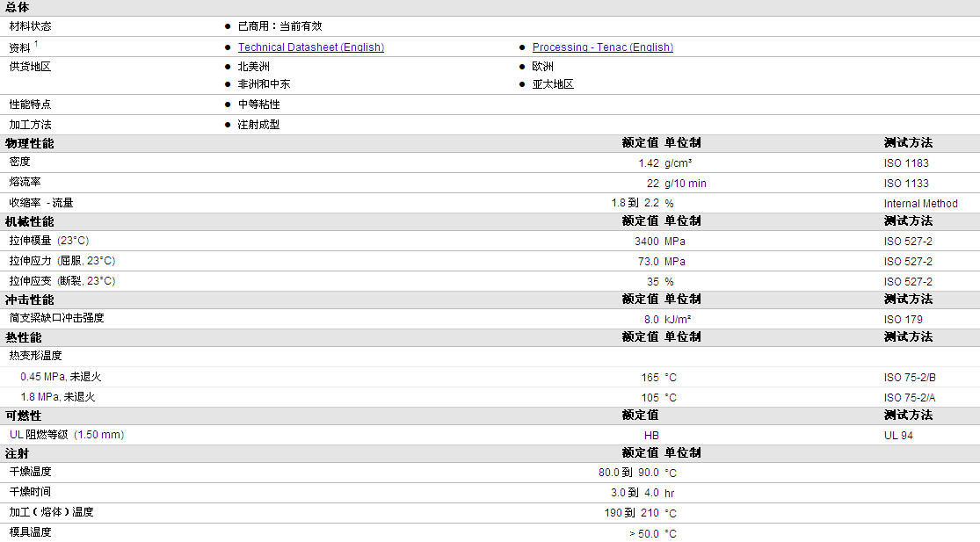
Task: Click the footnote 1 superscript beside 资料
Action: click(36, 44)
